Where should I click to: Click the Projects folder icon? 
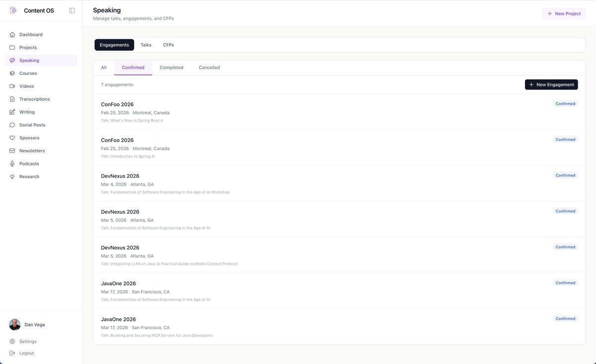pos(12,48)
